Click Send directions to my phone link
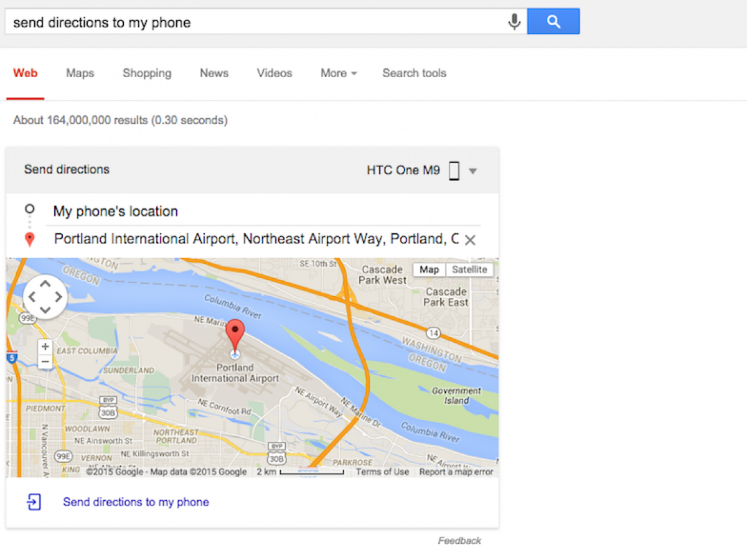This screenshot has width=747, height=560. point(136,502)
